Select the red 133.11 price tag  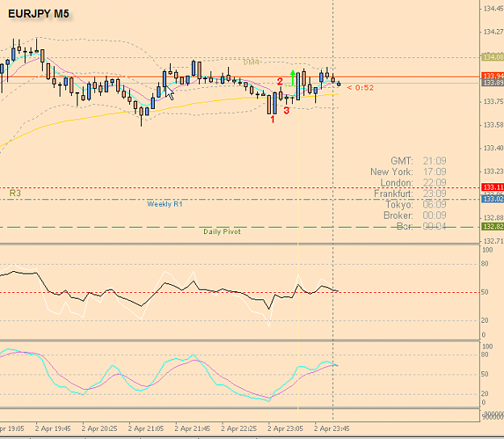[x=493, y=187]
